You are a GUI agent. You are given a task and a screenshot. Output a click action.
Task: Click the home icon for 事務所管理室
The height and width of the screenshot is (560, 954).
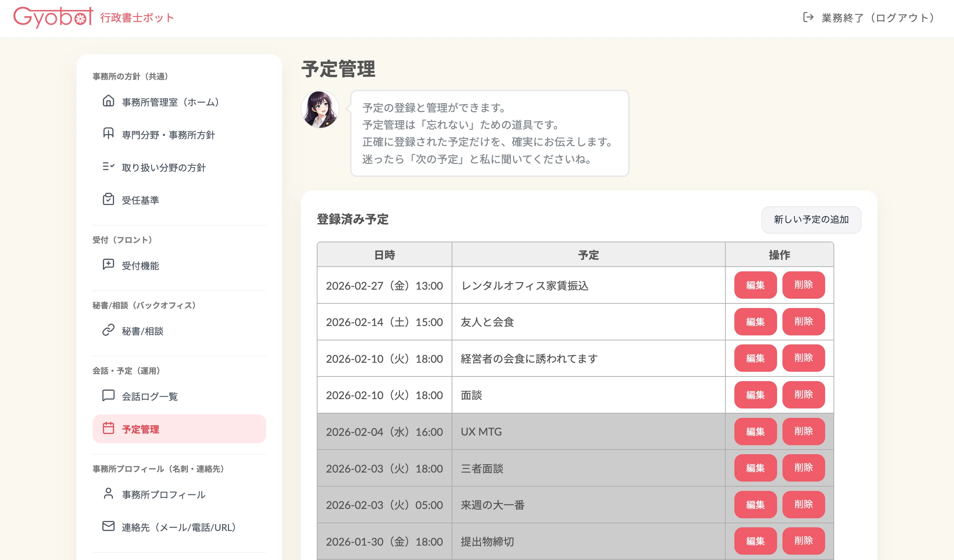tap(108, 101)
